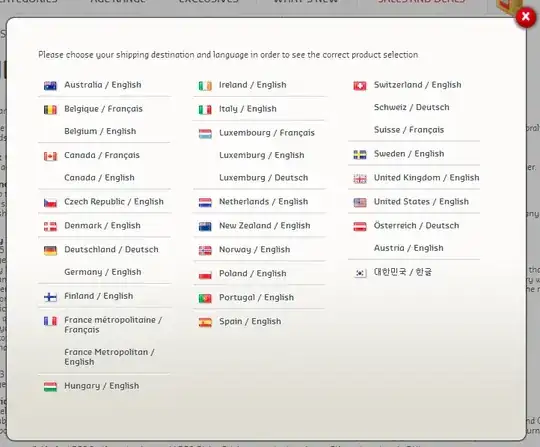Click the Luxembourg flag icon
The height and width of the screenshot is (447, 540).
205,134
